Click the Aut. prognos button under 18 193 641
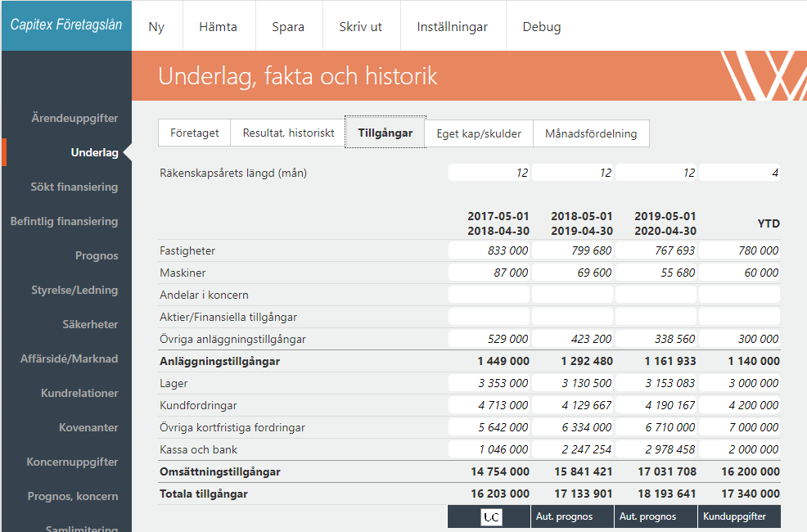807x532 pixels. click(x=656, y=516)
